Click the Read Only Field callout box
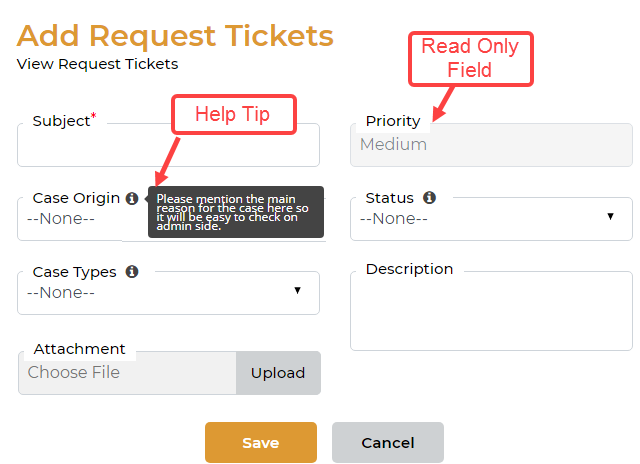640x464 pixels. (x=469, y=58)
